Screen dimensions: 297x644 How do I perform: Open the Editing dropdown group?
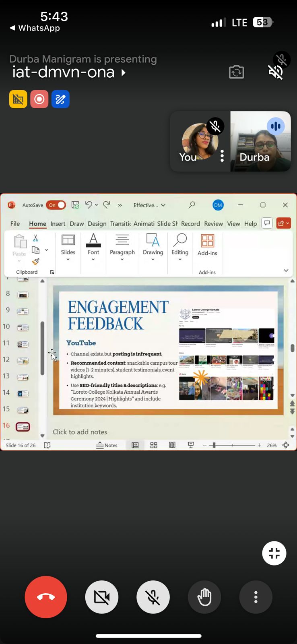(180, 247)
